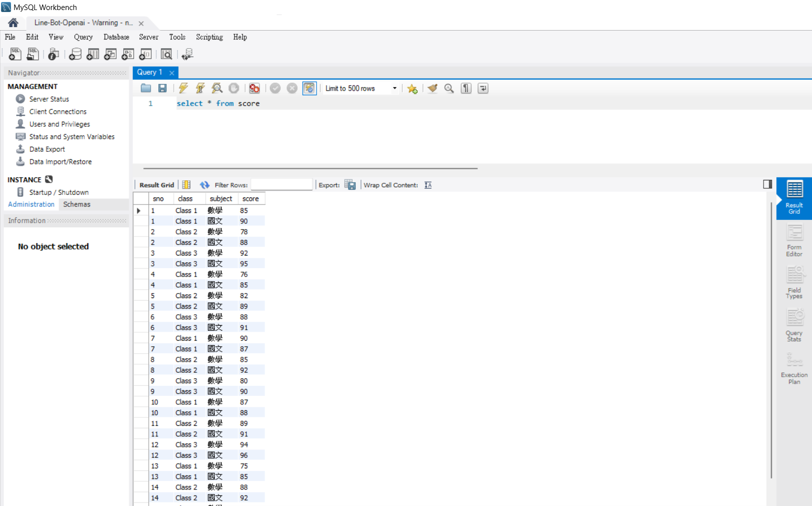Sort by the subject column header
Image resolution: width=812 pixels, height=506 pixels.
(221, 199)
